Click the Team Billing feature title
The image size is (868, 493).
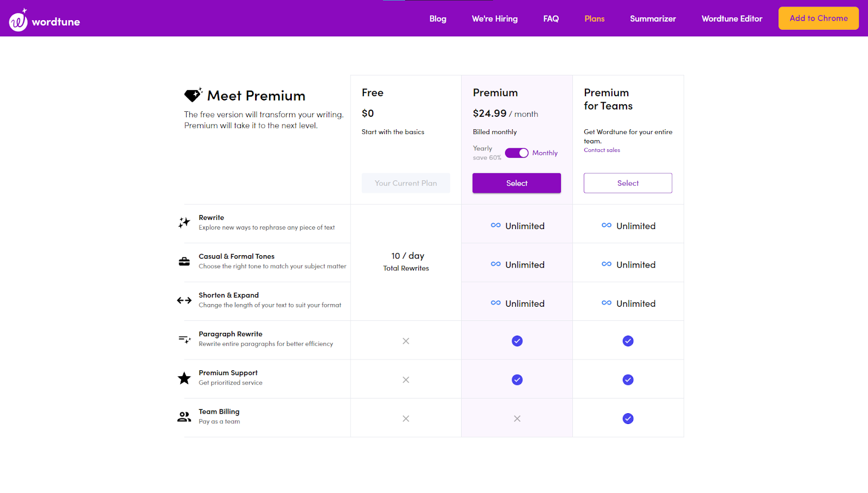click(219, 412)
